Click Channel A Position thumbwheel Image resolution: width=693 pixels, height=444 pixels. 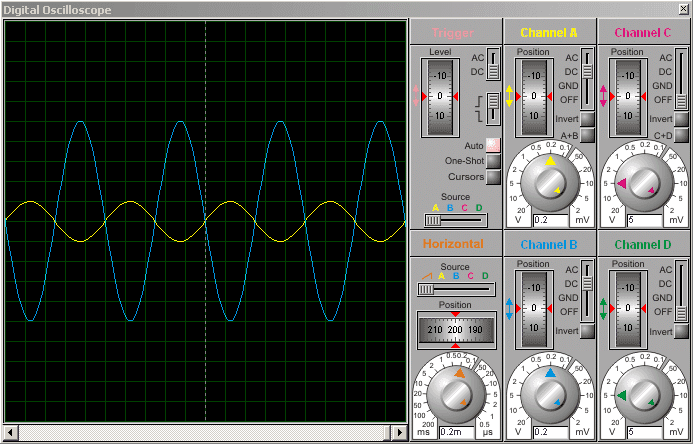pos(534,97)
